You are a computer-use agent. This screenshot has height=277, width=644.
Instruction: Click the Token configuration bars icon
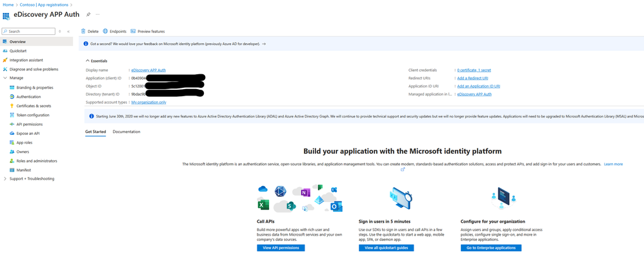tap(12, 115)
